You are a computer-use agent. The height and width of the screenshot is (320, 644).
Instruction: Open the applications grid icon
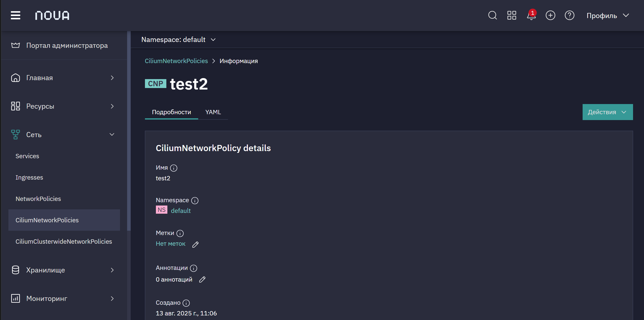tap(512, 15)
